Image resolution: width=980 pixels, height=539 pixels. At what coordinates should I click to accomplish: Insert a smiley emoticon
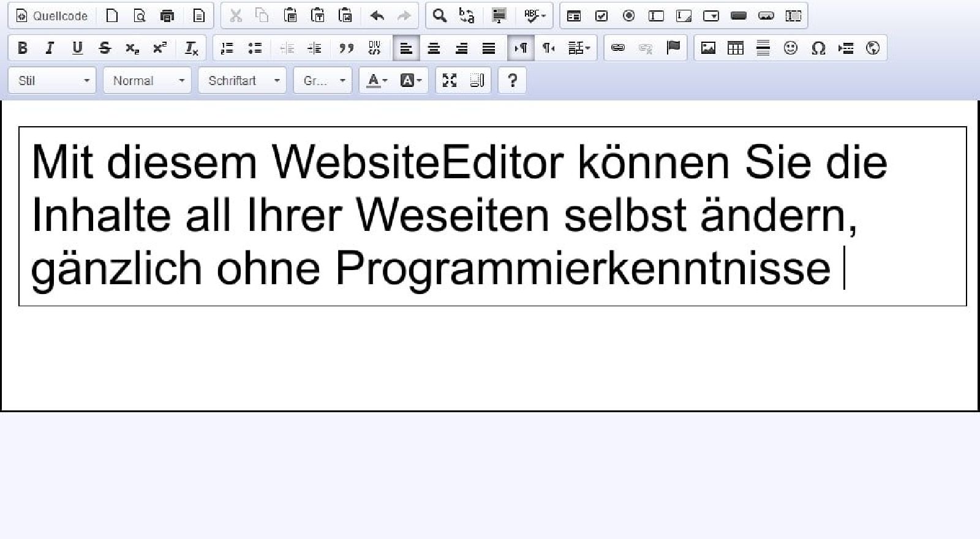(791, 48)
